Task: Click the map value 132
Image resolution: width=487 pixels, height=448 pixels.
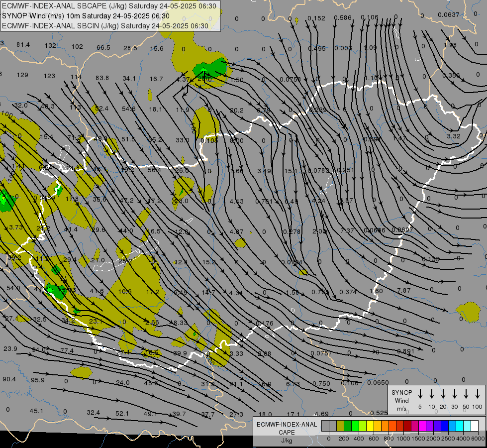Action: [x=50, y=45]
